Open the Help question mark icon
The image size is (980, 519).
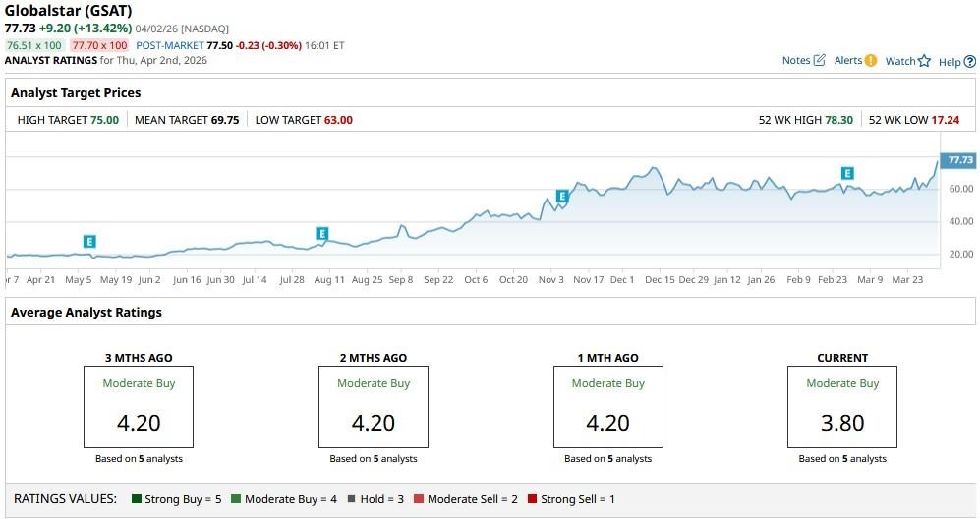969,61
